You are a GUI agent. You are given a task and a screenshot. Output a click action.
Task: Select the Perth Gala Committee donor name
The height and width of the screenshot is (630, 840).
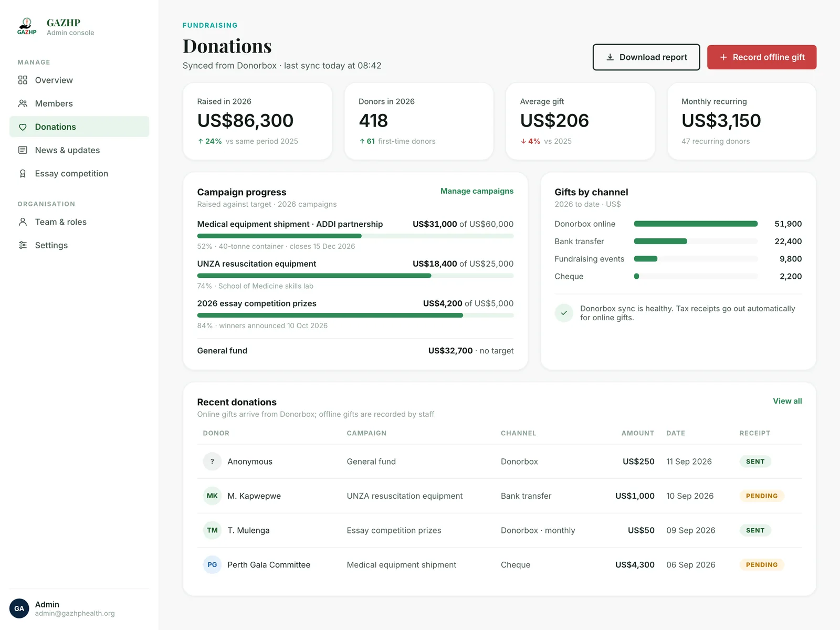coord(269,565)
